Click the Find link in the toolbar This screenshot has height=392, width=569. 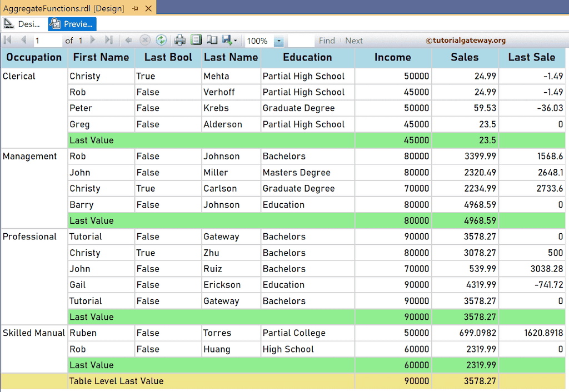click(327, 40)
